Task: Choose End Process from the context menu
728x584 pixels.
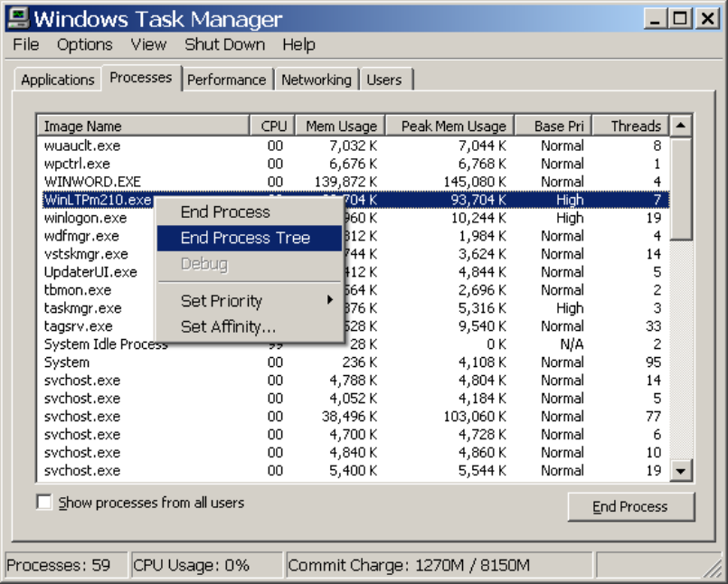Action: tap(225, 212)
